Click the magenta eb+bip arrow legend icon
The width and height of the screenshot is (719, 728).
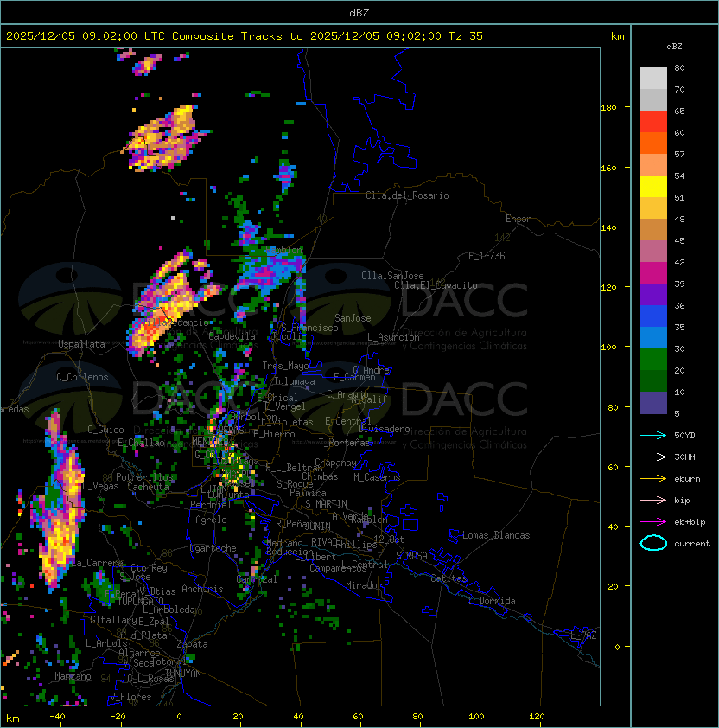click(653, 522)
